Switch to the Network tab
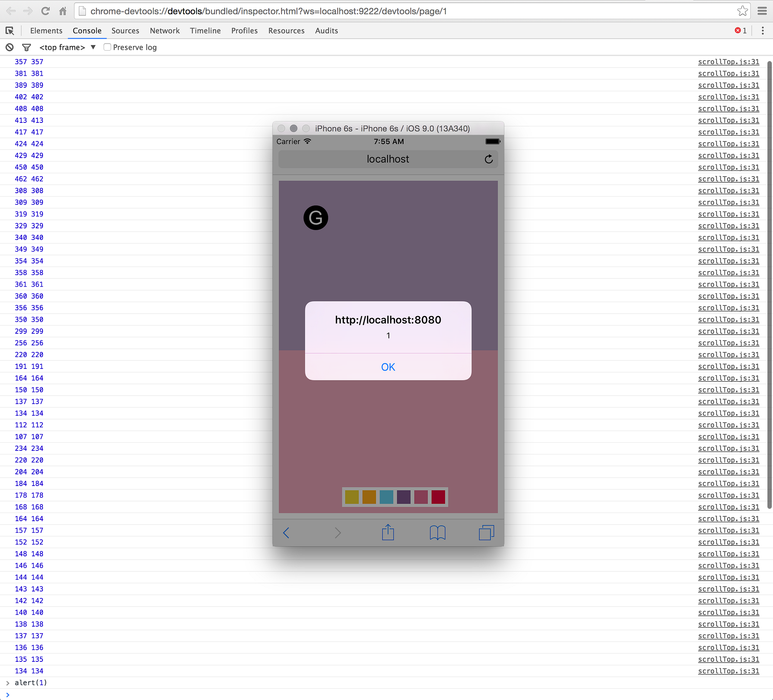 click(165, 31)
